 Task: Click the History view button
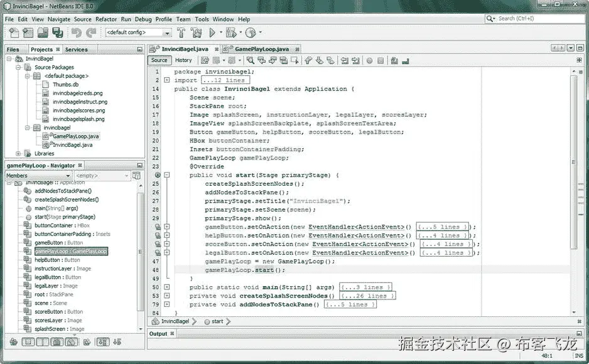tap(183, 60)
